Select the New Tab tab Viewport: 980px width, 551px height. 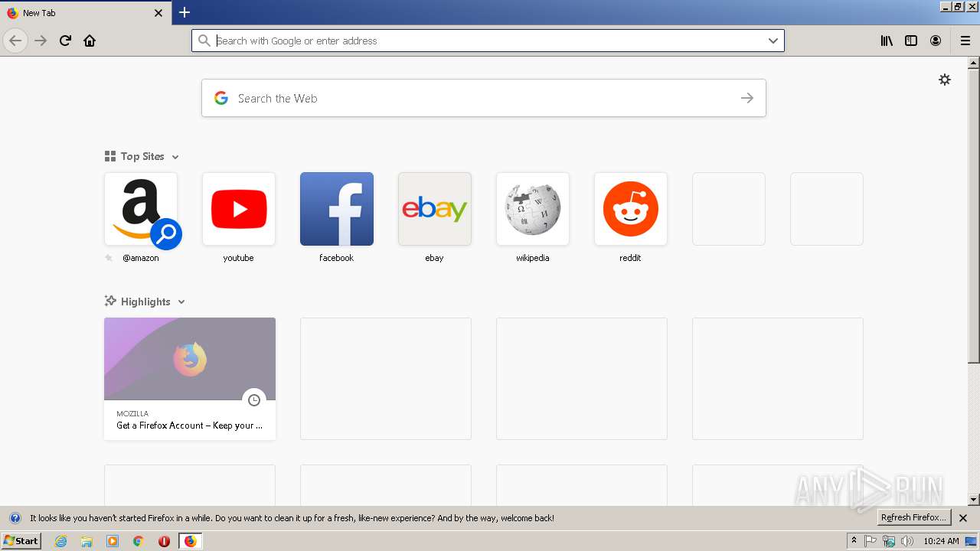click(x=84, y=13)
